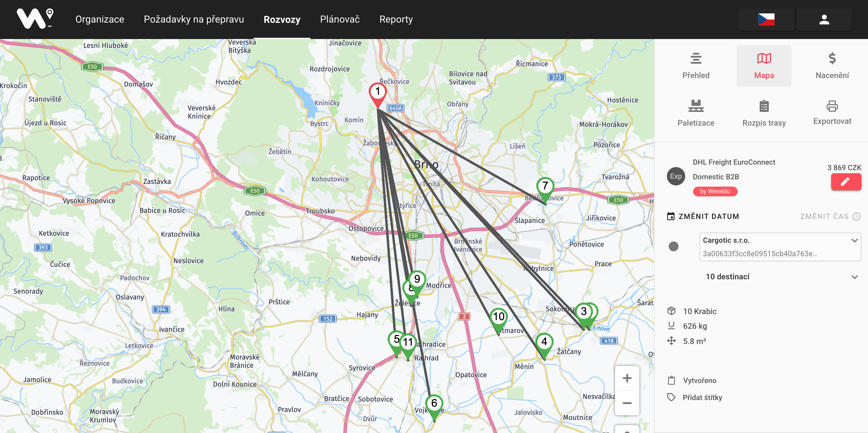Zoom out on the map

pyautogui.click(x=627, y=403)
